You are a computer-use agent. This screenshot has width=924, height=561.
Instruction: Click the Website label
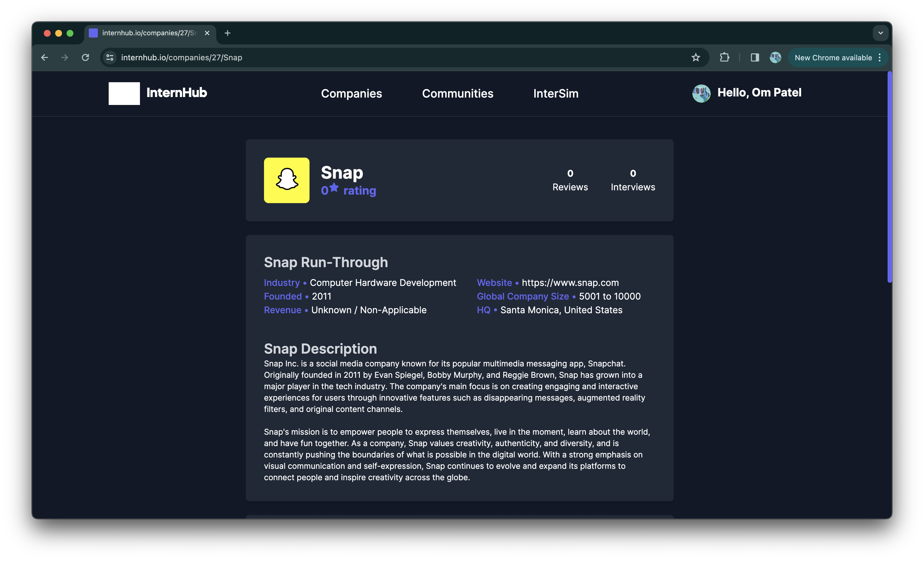click(494, 282)
